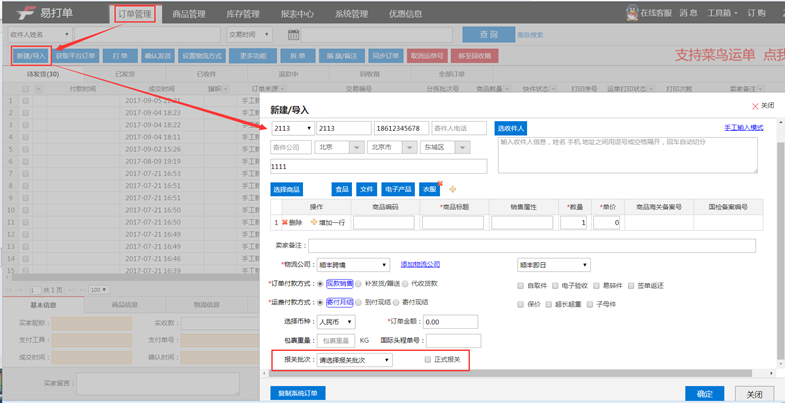This screenshot has height=403, width=785.
Task: Check the 超长超重 checkbox
Action: pyautogui.click(x=549, y=304)
